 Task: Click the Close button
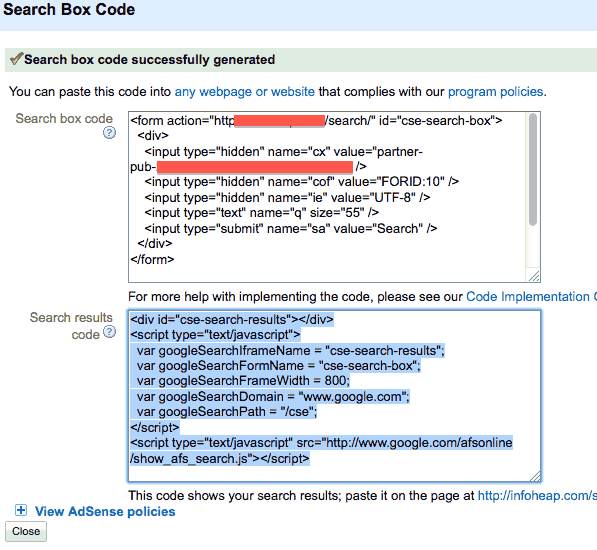pyautogui.click(x=26, y=531)
